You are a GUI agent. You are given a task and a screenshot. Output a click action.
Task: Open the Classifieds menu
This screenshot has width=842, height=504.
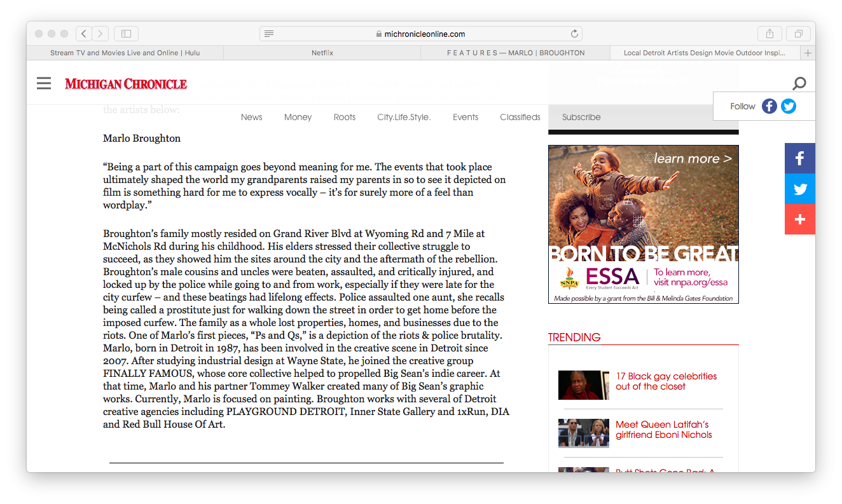tap(520, 117)
